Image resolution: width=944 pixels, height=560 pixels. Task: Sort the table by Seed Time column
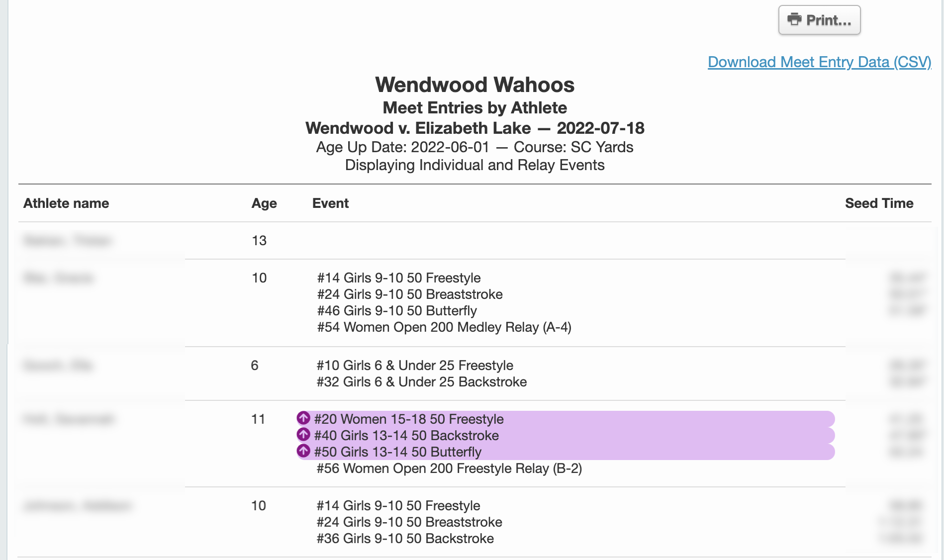click(878, 203)
